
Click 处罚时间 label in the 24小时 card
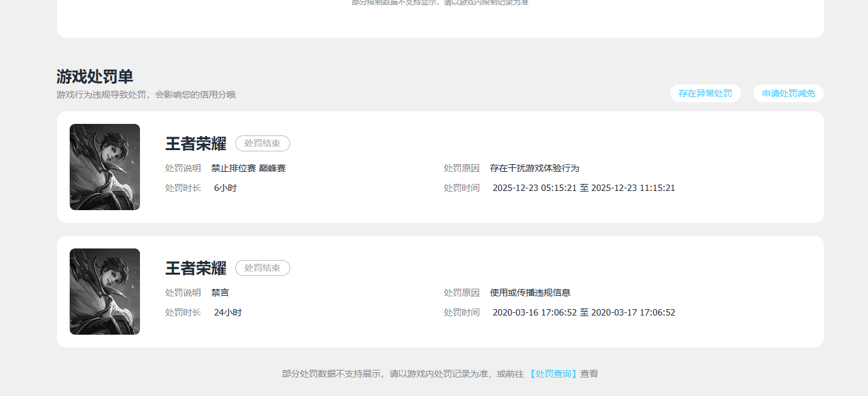461,312
